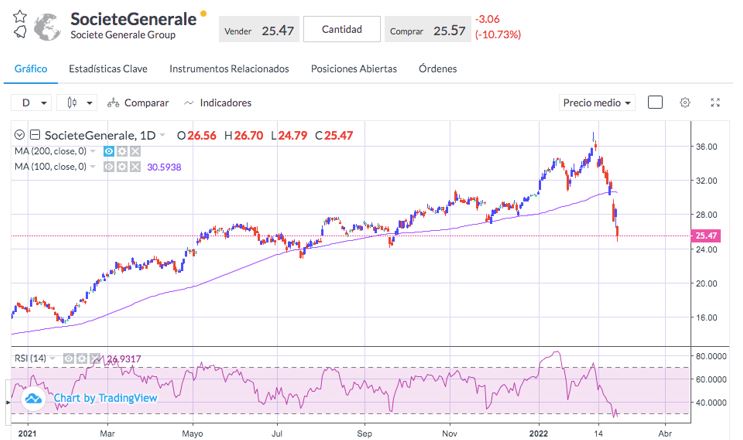Open MA (100, close, 0) dropdown arrow
The height and width of the screenshot is (440, 743).
(93, 167)
